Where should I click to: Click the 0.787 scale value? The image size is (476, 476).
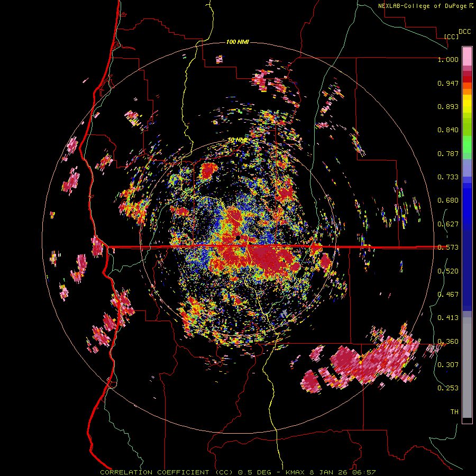point(448,153)
